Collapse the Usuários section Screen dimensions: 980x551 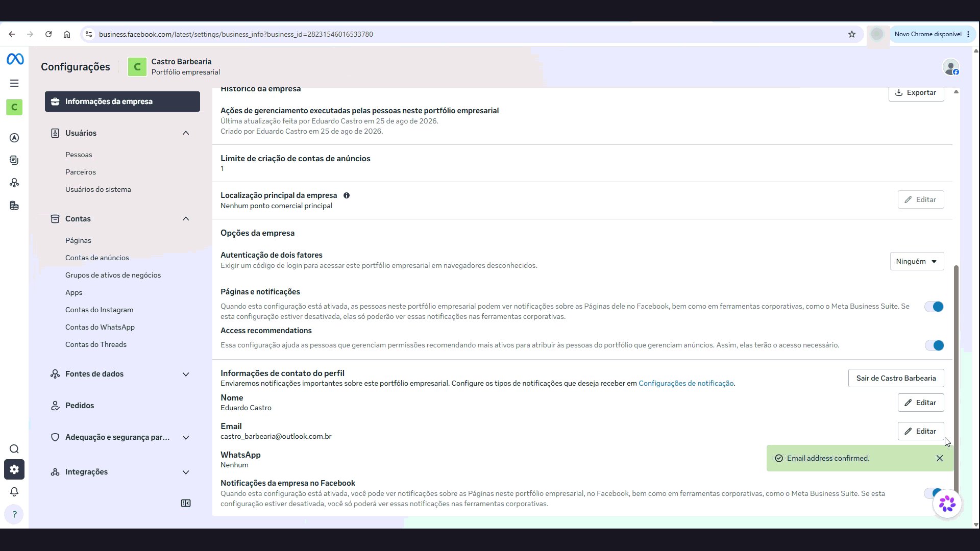186,133
